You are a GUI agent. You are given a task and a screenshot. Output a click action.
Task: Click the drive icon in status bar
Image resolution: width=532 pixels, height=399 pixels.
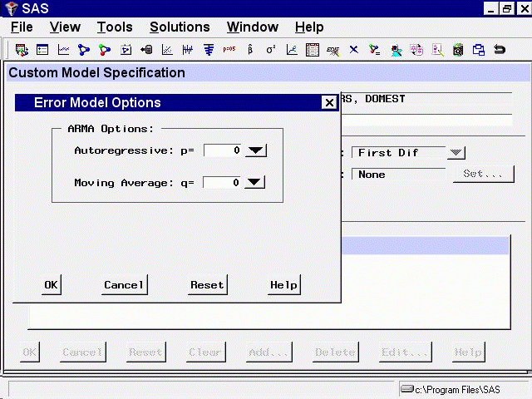[x=406, y=388]
